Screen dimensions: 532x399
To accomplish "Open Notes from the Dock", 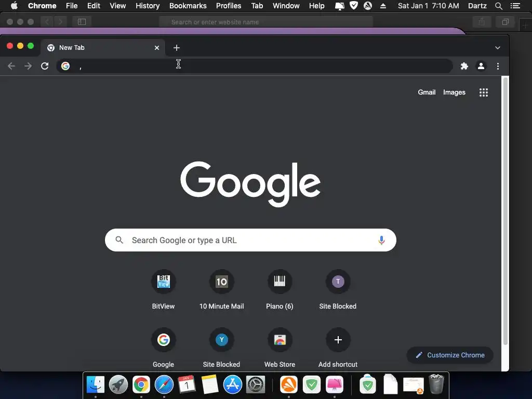I will pyautogui.click(x=210, y=385).
